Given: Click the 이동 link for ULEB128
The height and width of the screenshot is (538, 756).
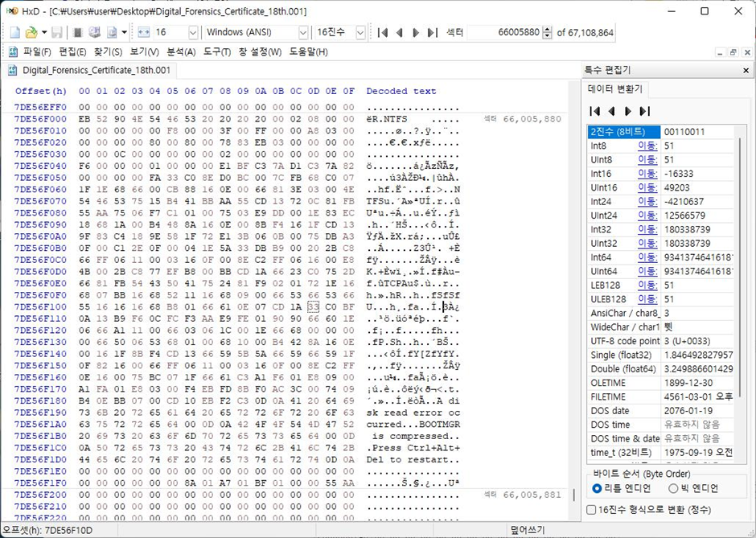Looking at the screenshot, I should (x=647, y=299).
